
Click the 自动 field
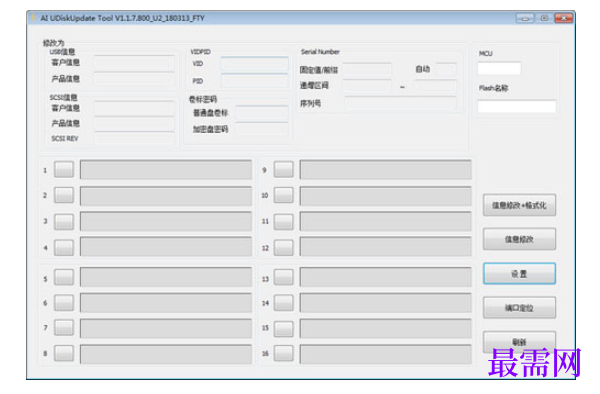[x=446, y=69]
